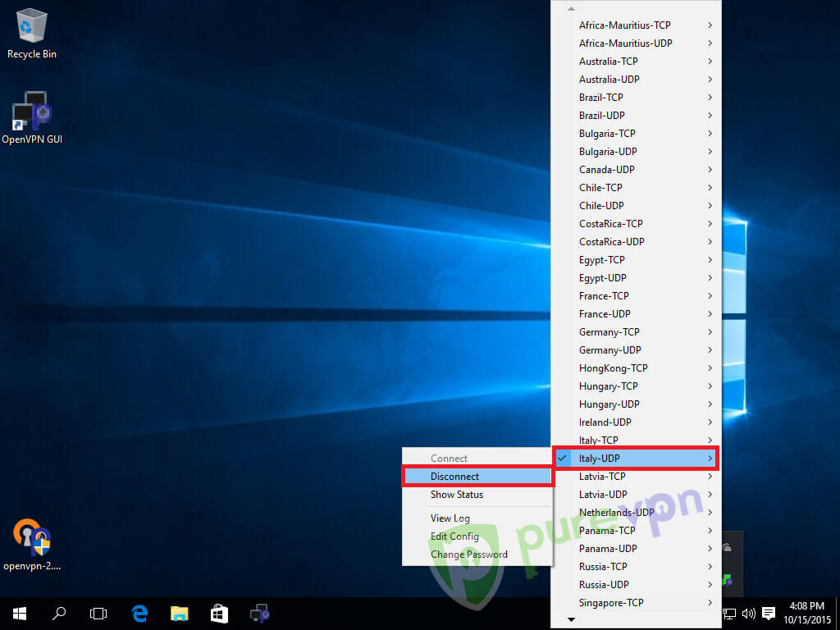Select the checked Italy-UDP server entry
This screenshot has height=630, width=840.
[636, 459]
